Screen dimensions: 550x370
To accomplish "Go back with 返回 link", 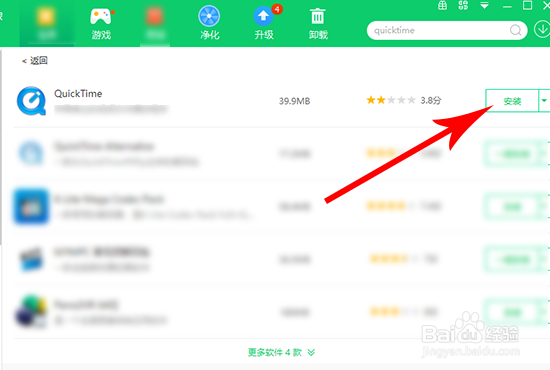I will click(35, 61).
